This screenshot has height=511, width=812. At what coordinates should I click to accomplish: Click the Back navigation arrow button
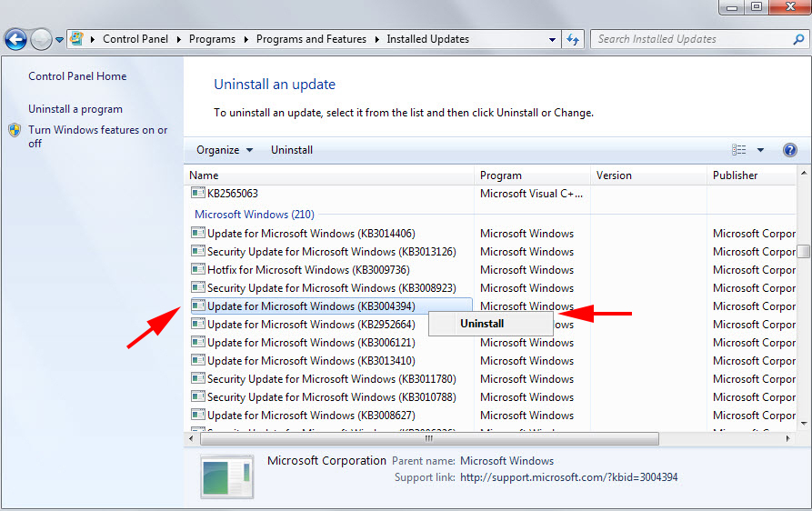coord(15,39)
